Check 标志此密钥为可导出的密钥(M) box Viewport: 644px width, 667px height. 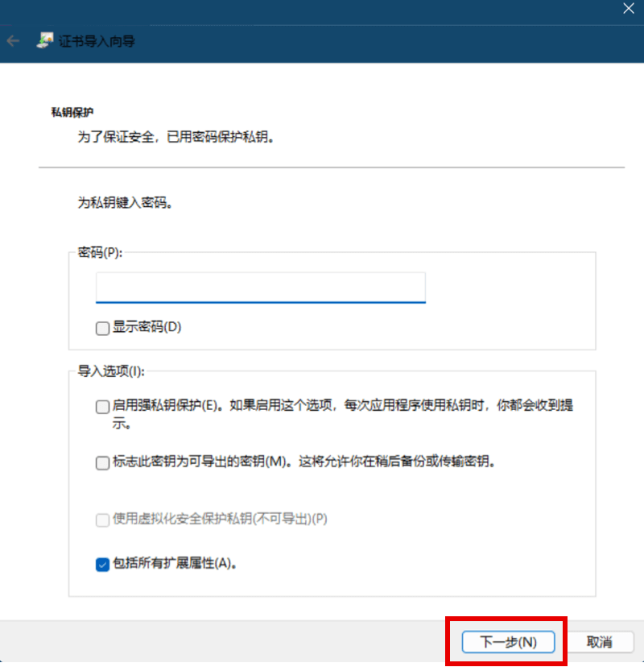(102, 462)
